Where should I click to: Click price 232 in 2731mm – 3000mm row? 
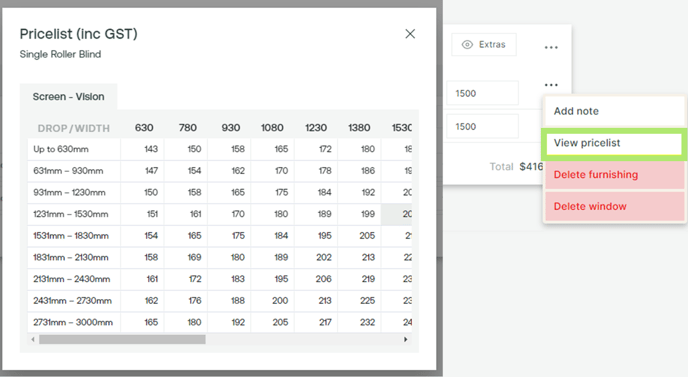pyautogui.click(x=367, y=322)
